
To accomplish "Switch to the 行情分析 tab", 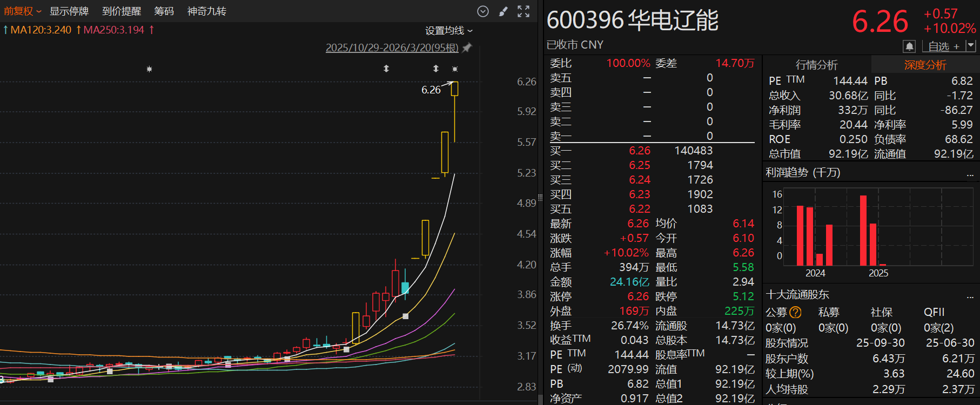I will pos(816,65).
